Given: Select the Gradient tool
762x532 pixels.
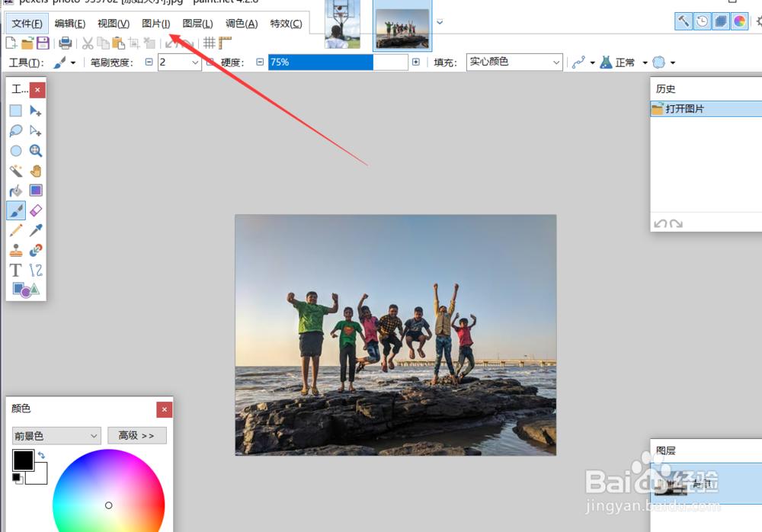Looking at the screenshot, I should point(36,191).
